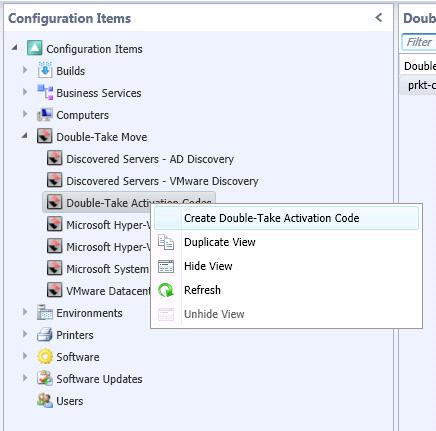Click the Users icon
This screenshot has height=431, width=436.
coord(45,400)
